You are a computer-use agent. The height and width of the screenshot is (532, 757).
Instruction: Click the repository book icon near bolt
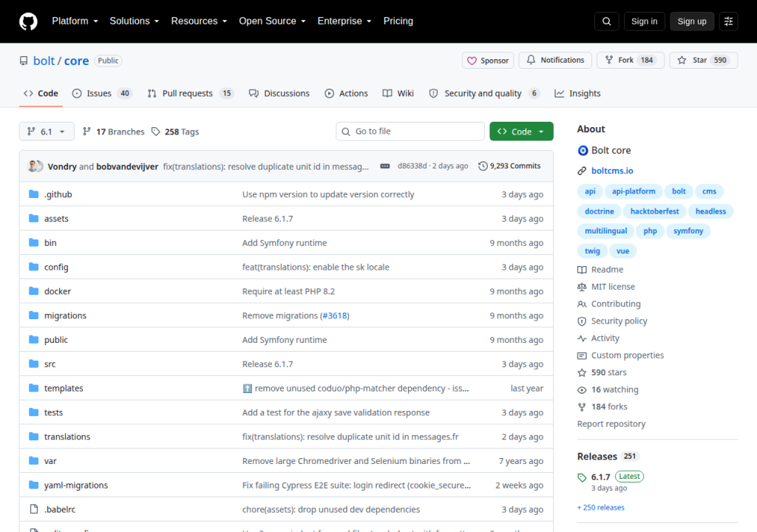[24, 61]
